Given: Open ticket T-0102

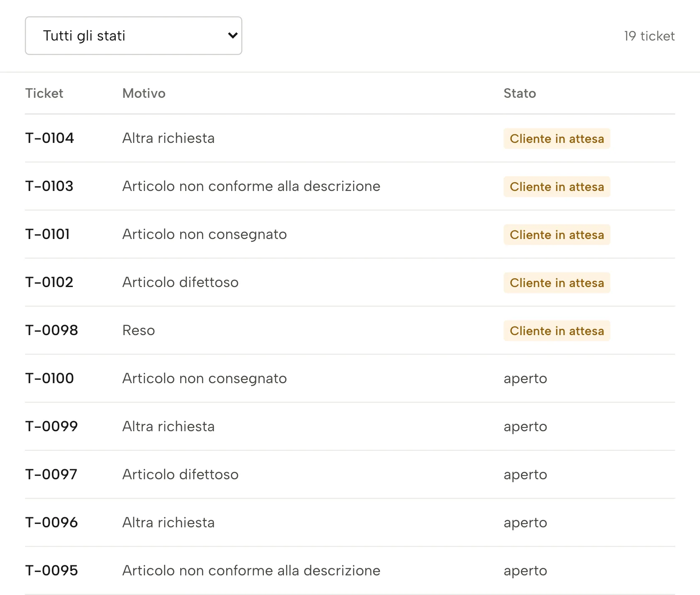Looking at the screenshot, I should [x=49, y=282].
